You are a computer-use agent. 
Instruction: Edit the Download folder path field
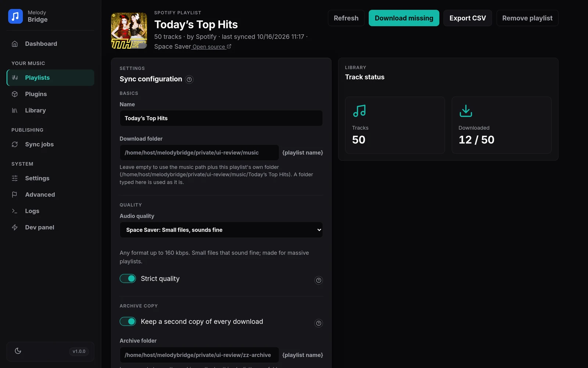coord(199,152)
